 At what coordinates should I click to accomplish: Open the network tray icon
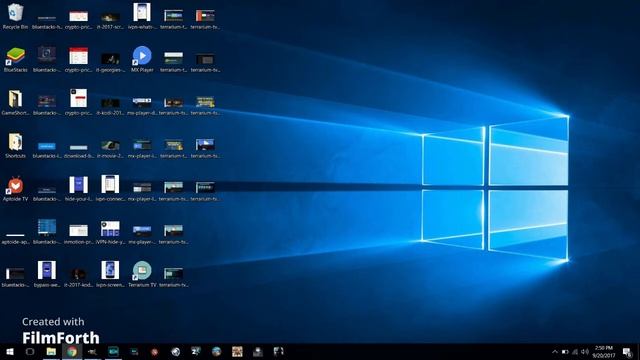click(575, 351)
